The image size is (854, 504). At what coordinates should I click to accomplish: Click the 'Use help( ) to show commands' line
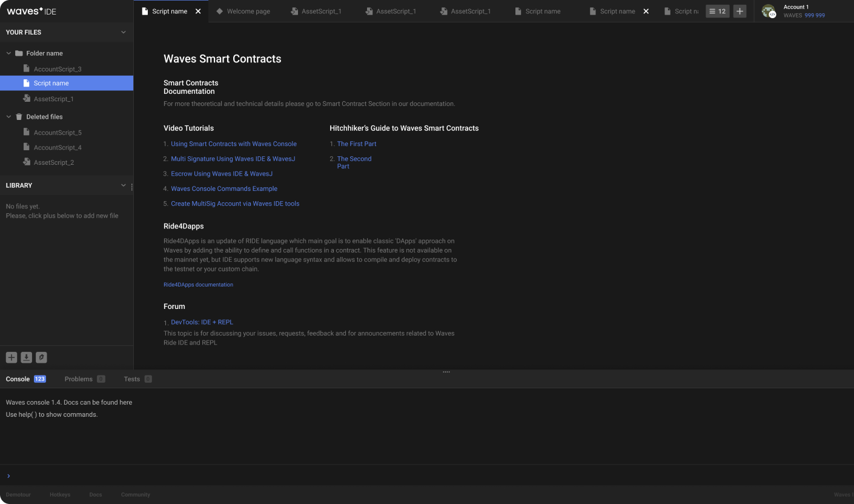51,414
